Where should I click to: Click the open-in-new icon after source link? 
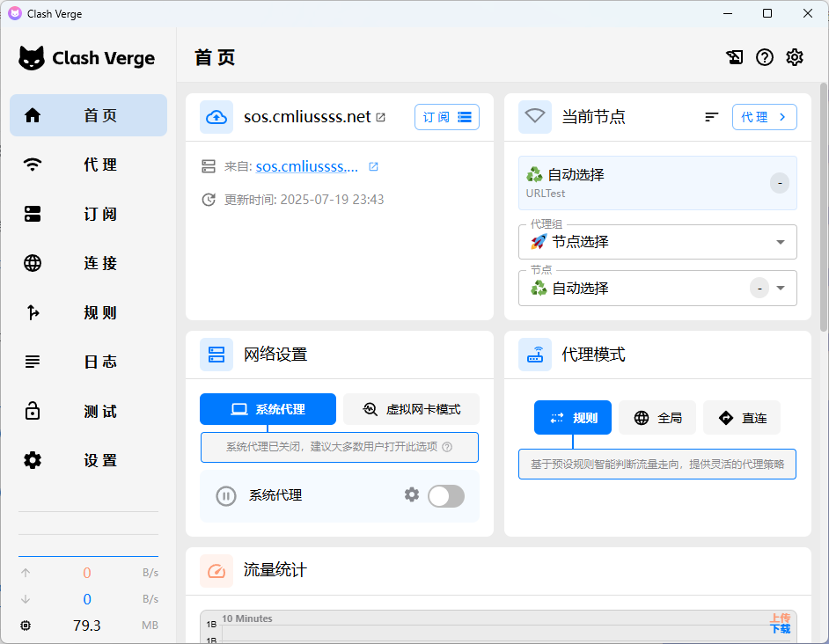pos(373,166)
